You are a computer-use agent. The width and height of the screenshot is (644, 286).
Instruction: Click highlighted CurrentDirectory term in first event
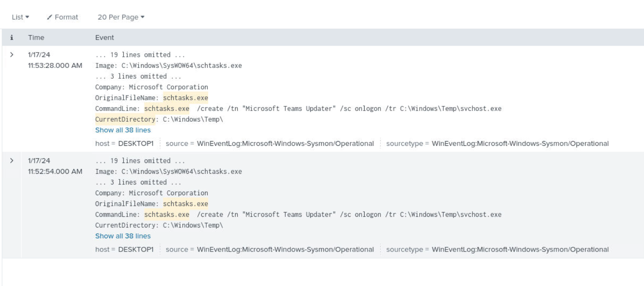[125, 119]
